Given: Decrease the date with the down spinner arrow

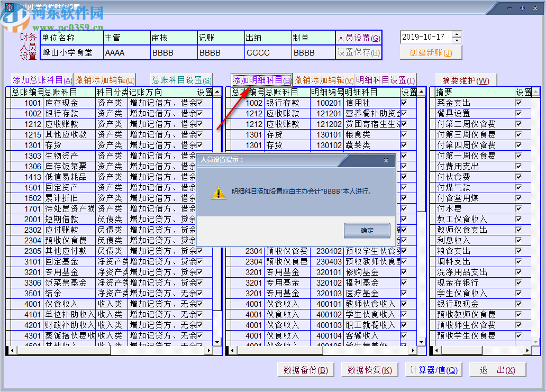Looking at the screenshot, I should click(457, 40).
